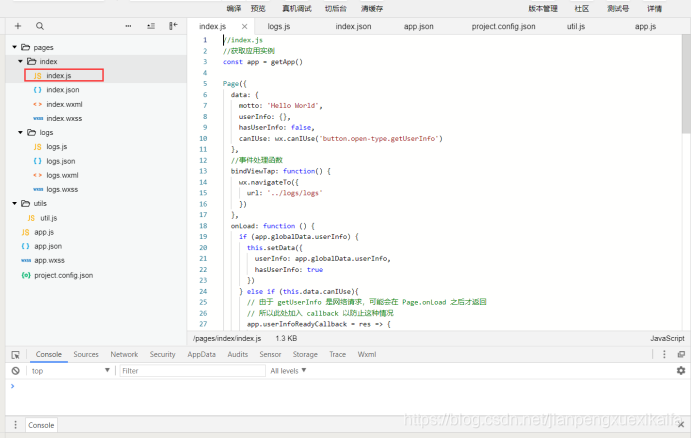This screenshot has height=438, width=692.
Task: Switch to util.js editor tab
Action: click(x=576, y=26)
